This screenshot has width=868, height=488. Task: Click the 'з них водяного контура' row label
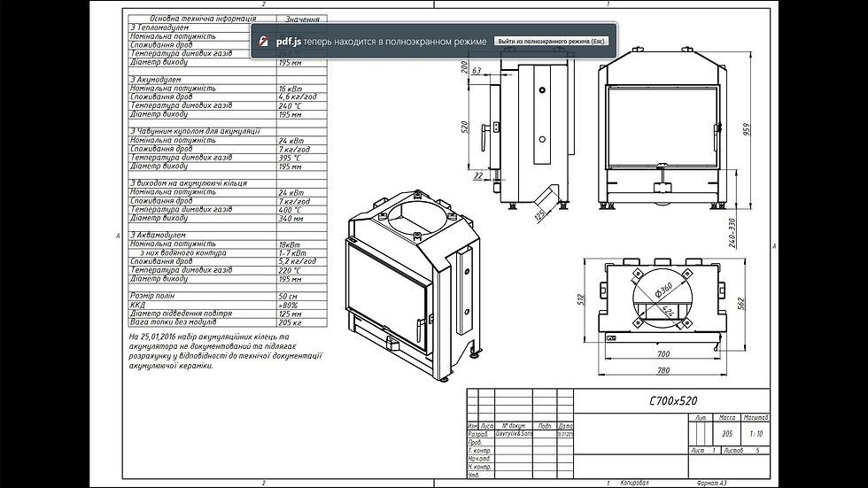(x=182, y=252)
